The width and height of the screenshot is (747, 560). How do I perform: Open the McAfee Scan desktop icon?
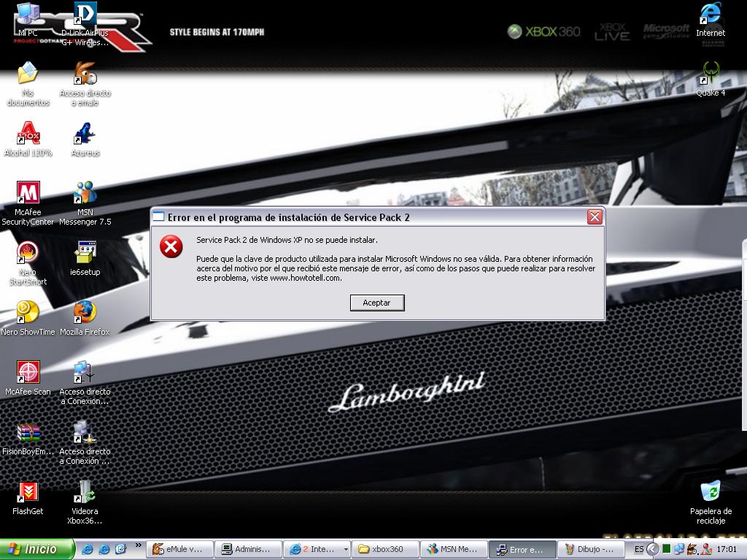pos(28,378)
